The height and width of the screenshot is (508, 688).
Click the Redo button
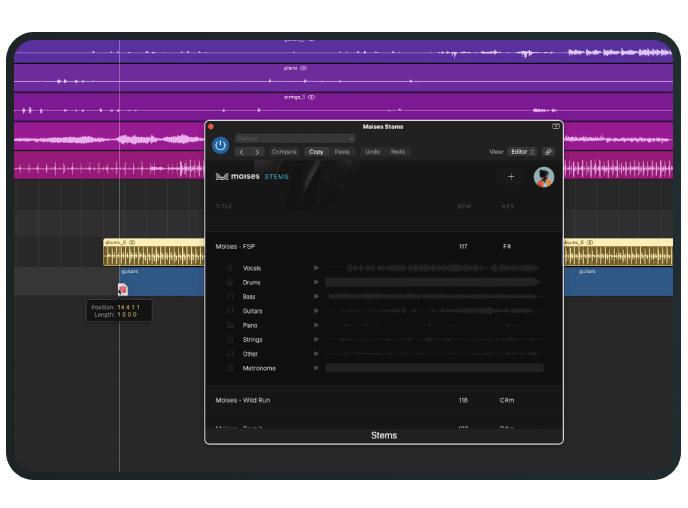pyautogui.click(x=398, y=152)
